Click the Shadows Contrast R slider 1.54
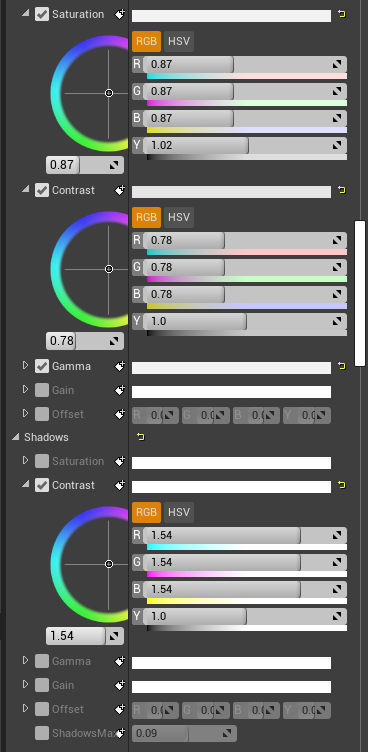Viewport: 368px width, 752px height. pyautogui.click(x=239, y=535)
